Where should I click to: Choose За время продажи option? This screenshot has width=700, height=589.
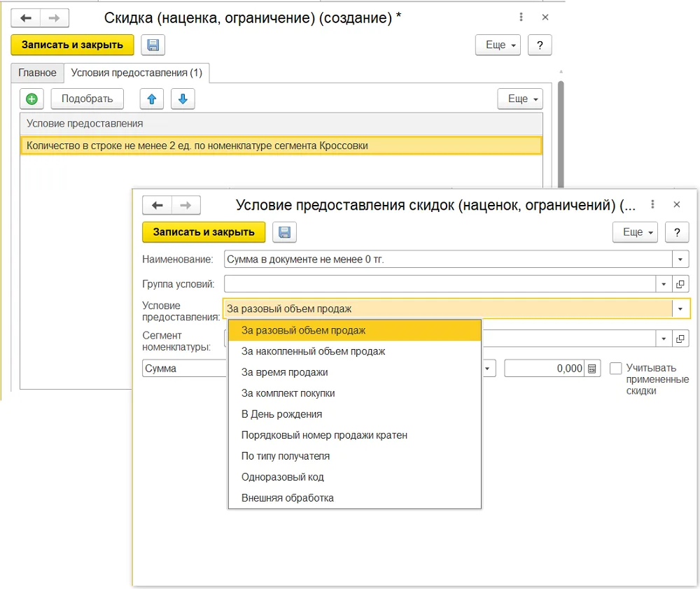355,373
